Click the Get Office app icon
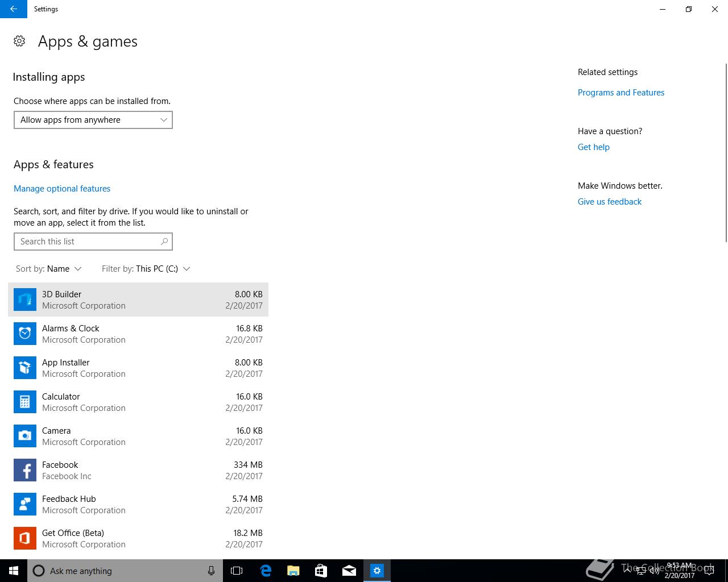 25,538
